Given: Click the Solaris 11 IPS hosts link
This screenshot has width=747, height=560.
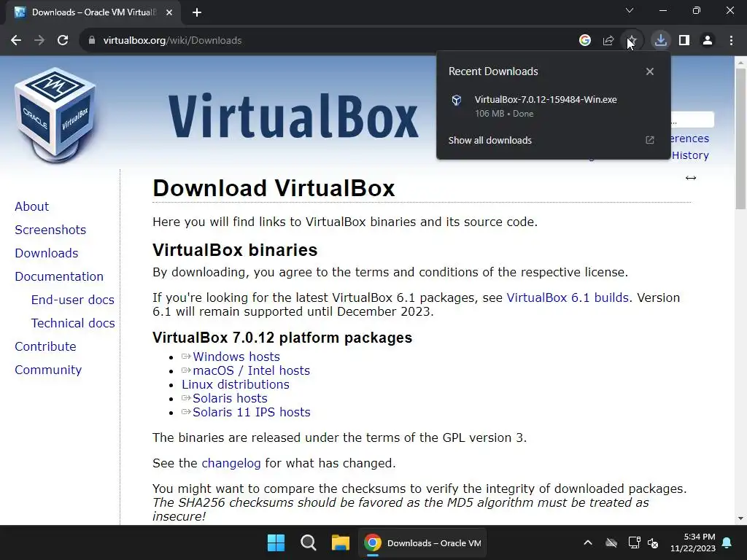Looking at the screenshot, I should click(251, 412).
